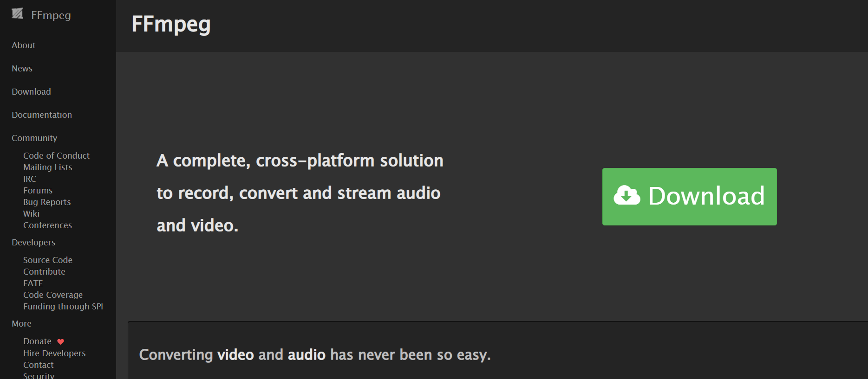868x379 pixels.
Task: Click the red heart next to Donate
Action: tap(60, 342)
